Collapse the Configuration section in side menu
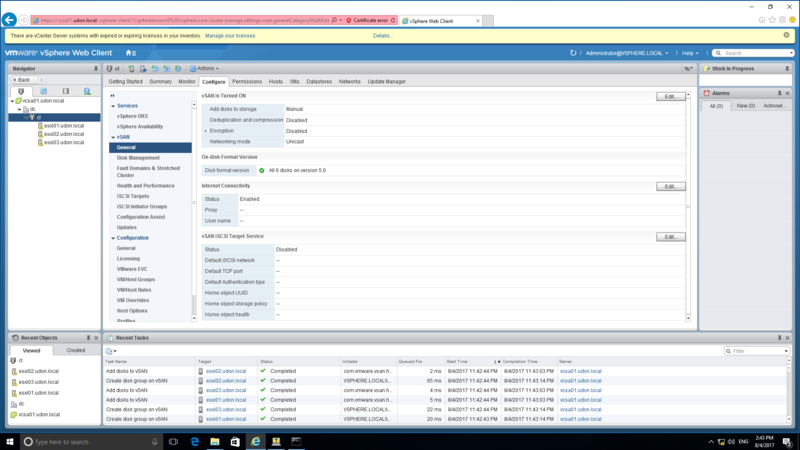 pyautogui.click(x=113, y=238)
